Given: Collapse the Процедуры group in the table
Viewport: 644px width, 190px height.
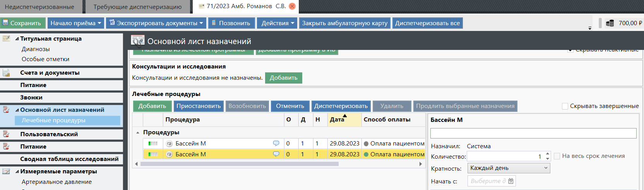Looking at the screenshot, I should [138, 132].
